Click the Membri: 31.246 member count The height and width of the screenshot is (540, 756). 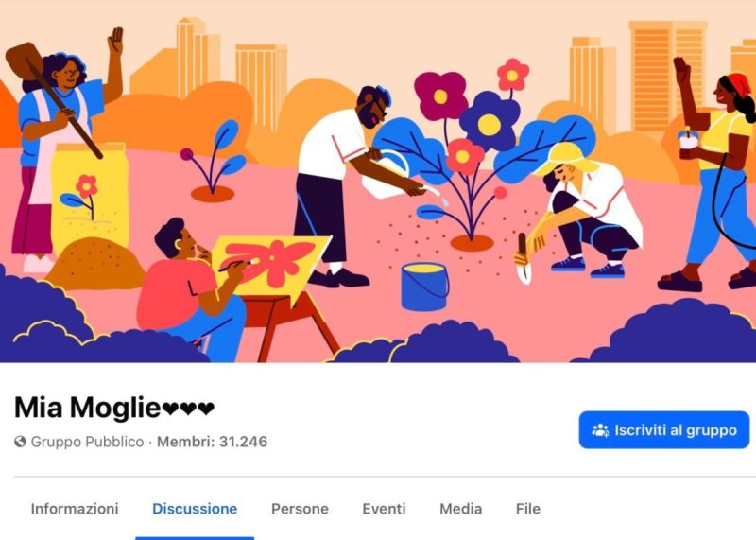point(212,442)
